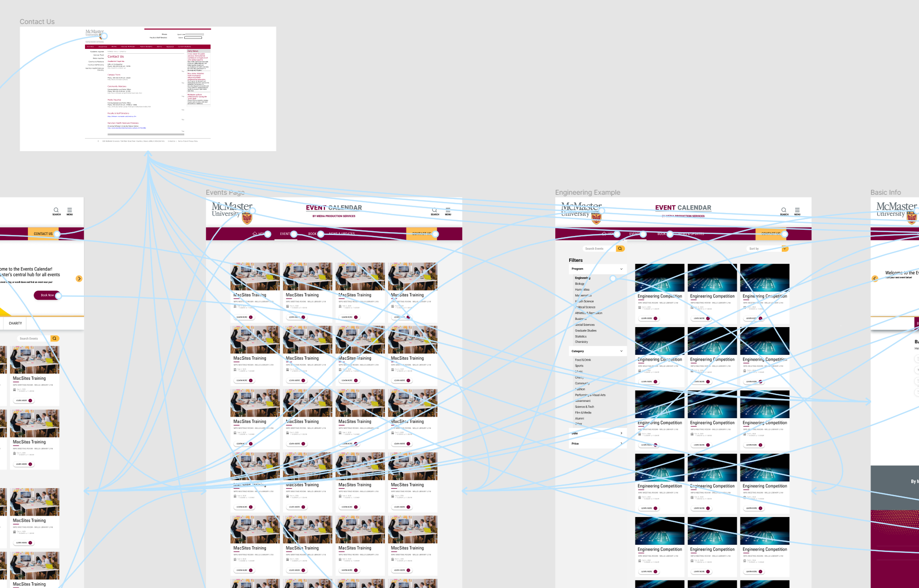Select the 'Food & Drink' category filter option
919x588 pixels.
click(583, 360)
